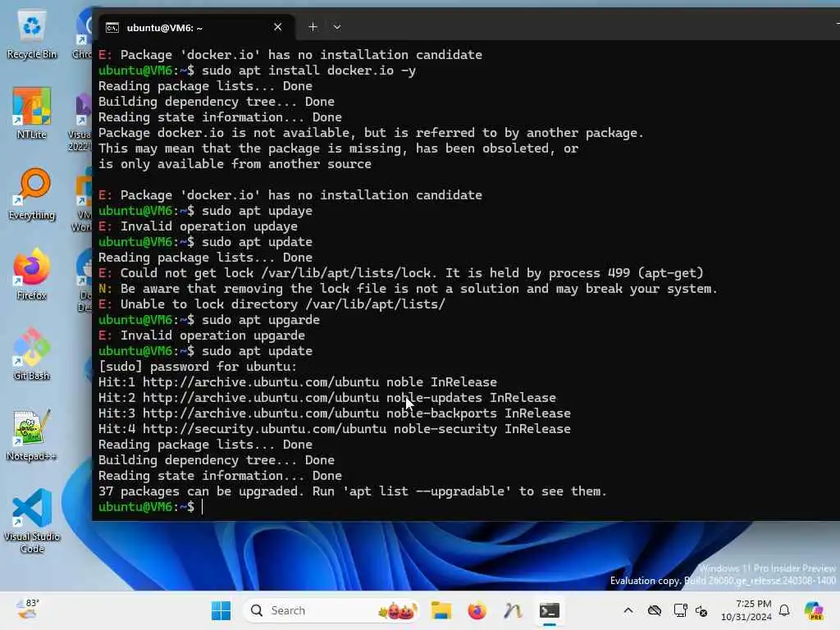This screenshot has height=630, width=840.
Task: Launch Visual Studio Code from the desktop
Action: pos(32,521)
